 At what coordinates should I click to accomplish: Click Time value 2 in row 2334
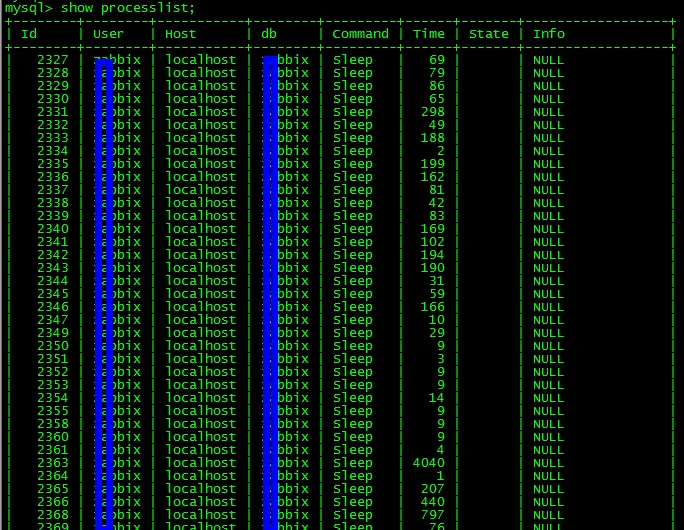tap(441, 151)
